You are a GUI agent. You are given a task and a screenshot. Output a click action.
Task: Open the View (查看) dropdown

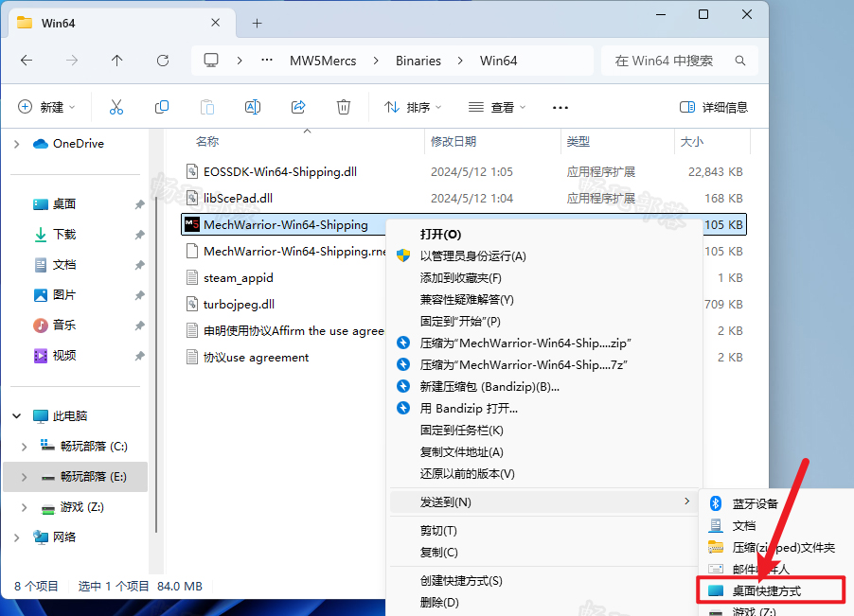click(497, 107)
